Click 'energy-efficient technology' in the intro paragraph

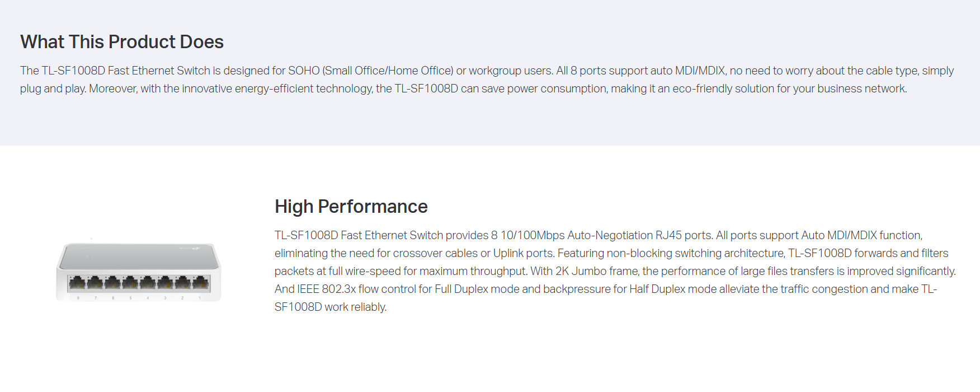click(x=304, y=88)
